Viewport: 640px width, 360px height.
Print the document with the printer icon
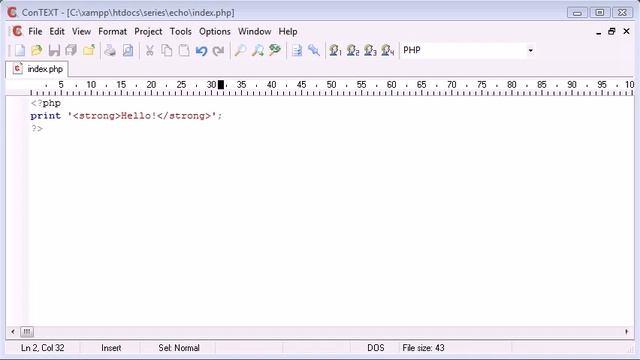[x=110, y=51]
